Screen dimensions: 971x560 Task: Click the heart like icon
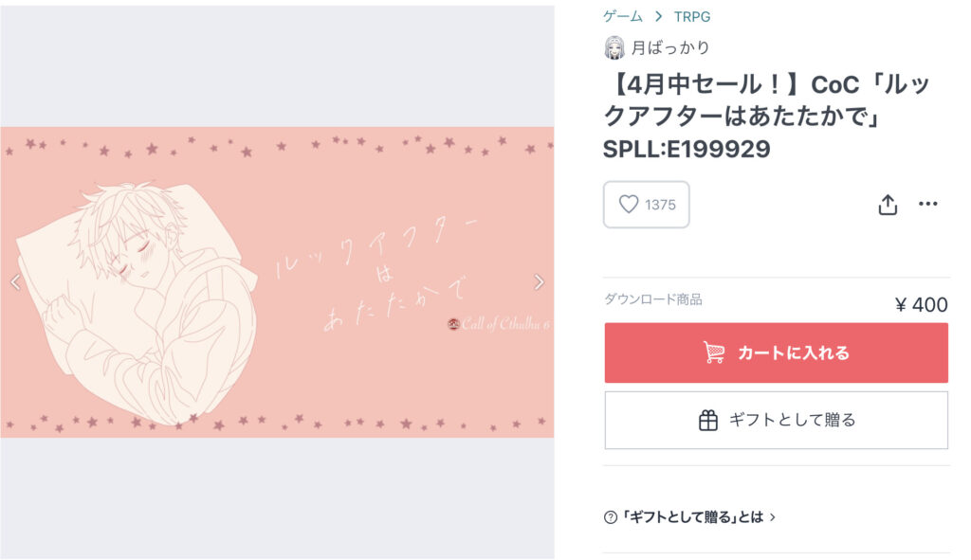tap(628, 205)
